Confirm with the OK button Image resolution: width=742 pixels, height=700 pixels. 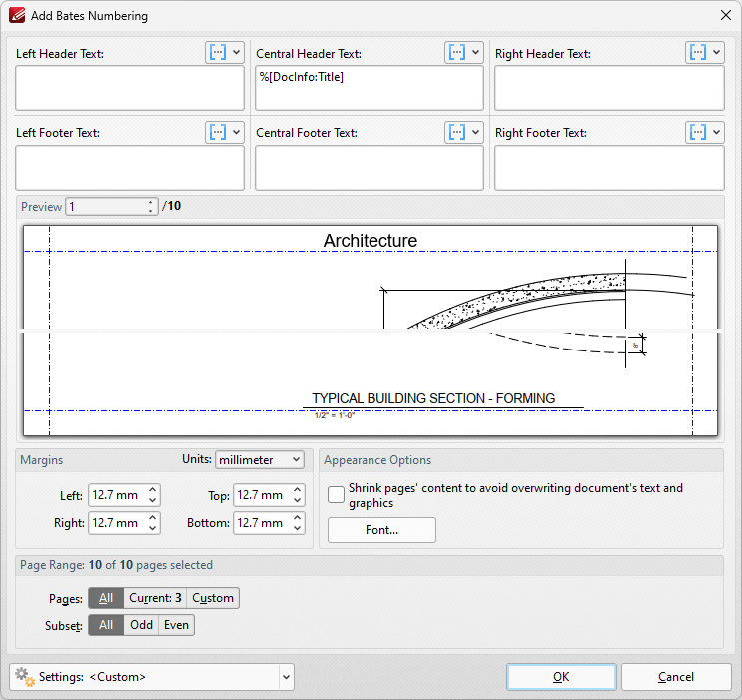coord(561,677)
